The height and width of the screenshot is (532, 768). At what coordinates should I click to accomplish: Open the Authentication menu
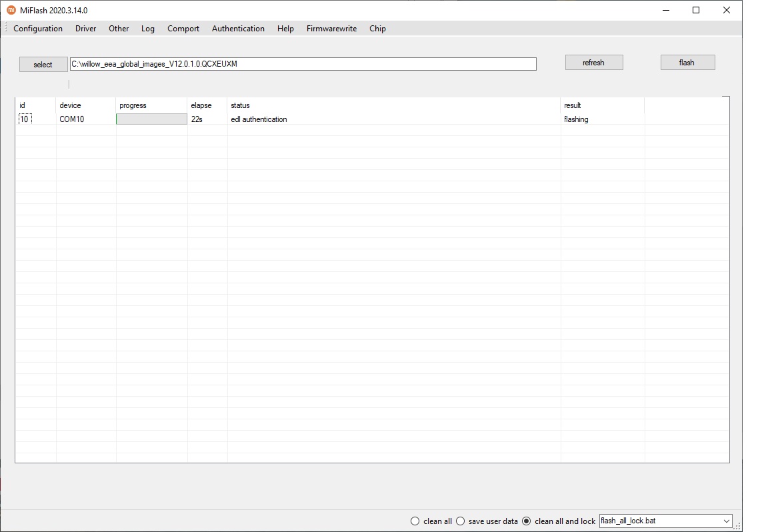click(x=238, y=29)
